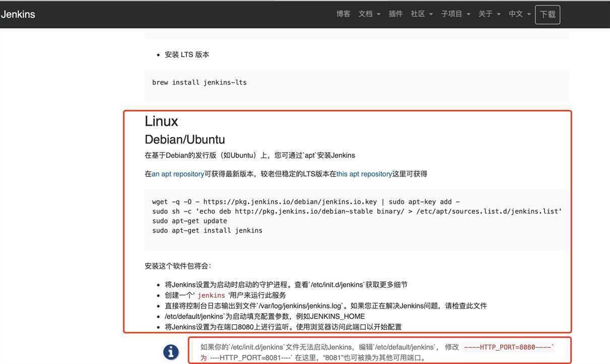
Task: Click the '/etc/init.d/jenkins' daemon bullet line
Action: click(x=286, y=284)
